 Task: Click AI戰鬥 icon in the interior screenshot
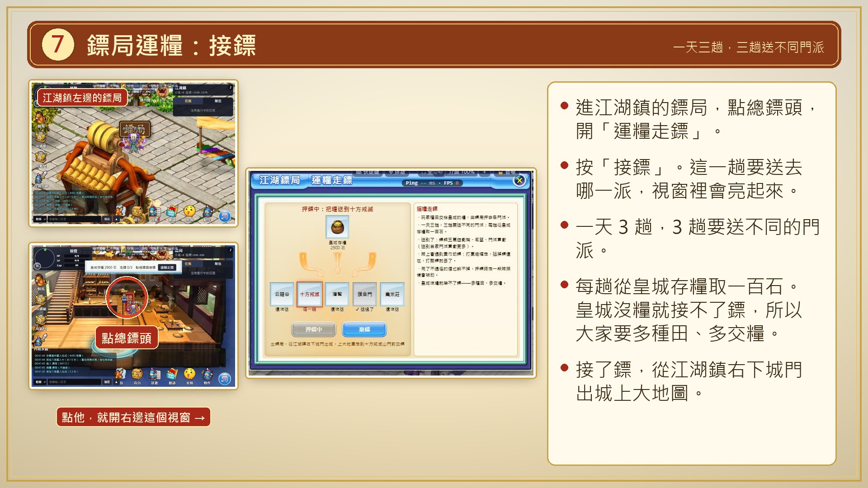41,320
